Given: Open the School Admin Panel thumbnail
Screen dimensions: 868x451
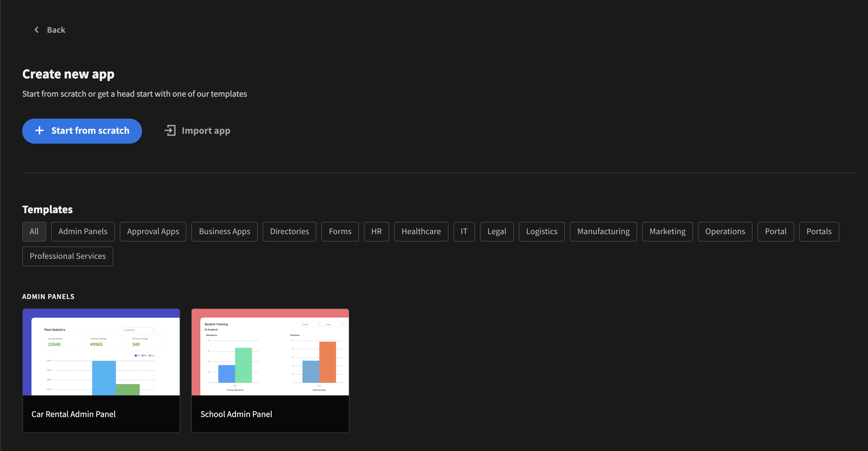Looking at the screenshot, I should tap(270, 352).
